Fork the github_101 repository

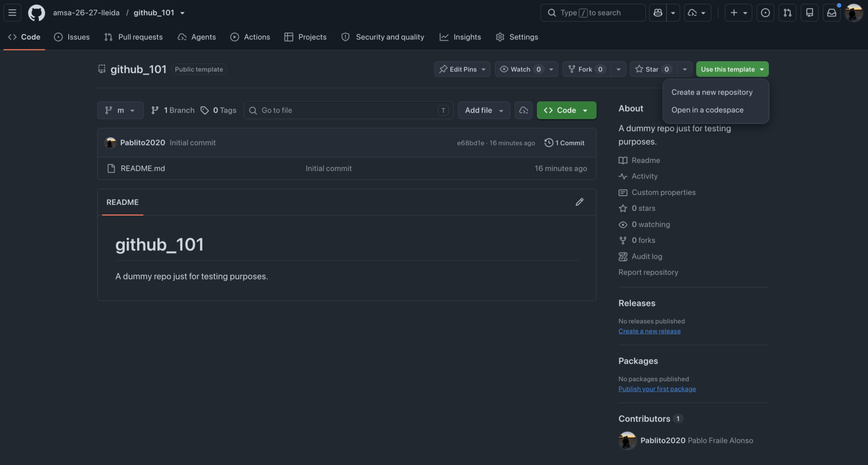click(x=587, y=69)
